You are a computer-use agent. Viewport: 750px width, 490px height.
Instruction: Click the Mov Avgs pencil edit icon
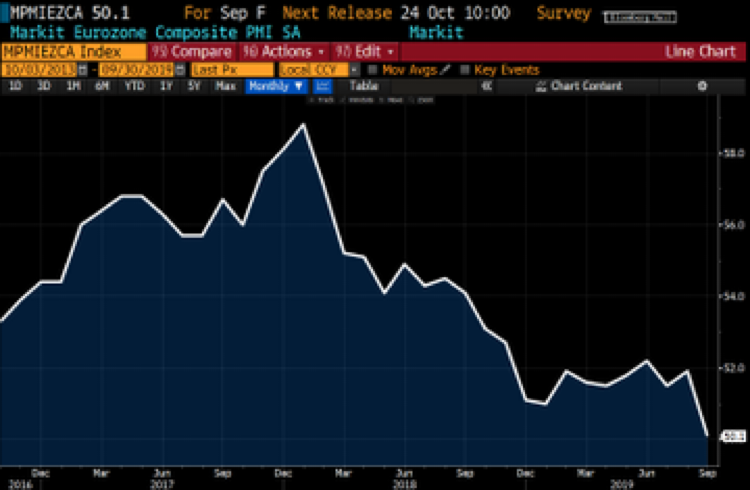446,70
